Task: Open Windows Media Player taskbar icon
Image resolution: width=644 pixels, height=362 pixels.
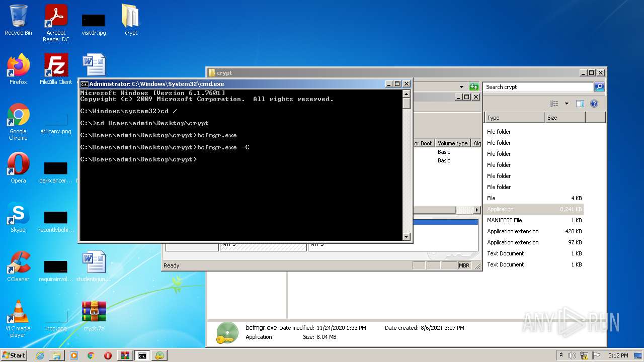Action: click(74, 355)
